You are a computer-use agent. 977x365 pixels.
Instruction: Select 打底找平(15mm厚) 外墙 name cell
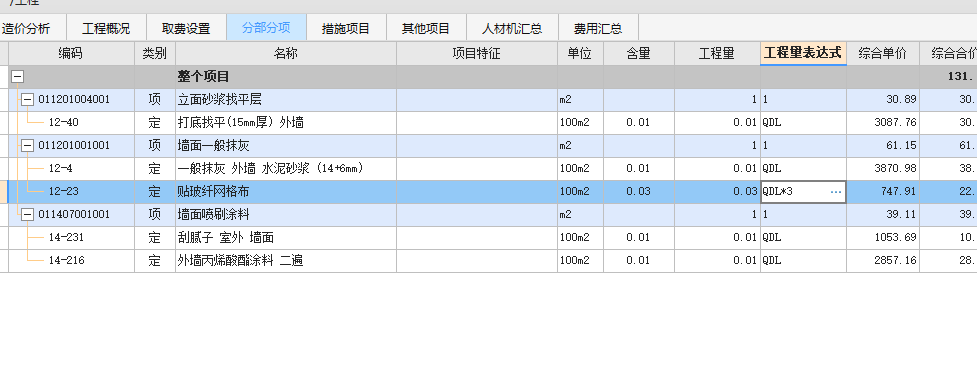coord(285,123)
